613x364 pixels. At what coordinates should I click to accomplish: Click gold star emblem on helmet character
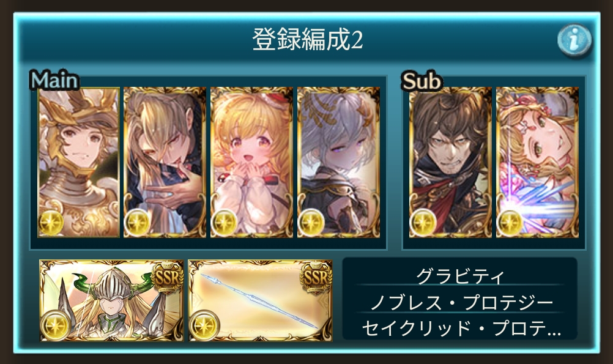pos(51,223)
